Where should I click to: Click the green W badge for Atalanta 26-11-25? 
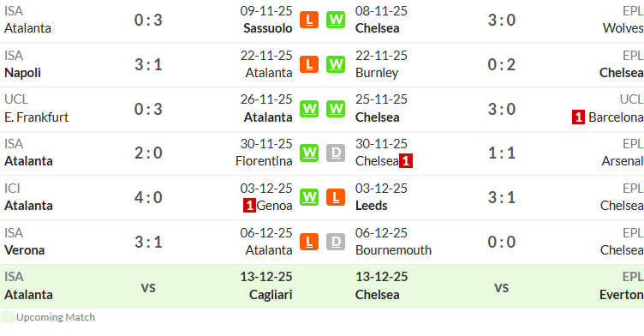(x=309, y=109)
